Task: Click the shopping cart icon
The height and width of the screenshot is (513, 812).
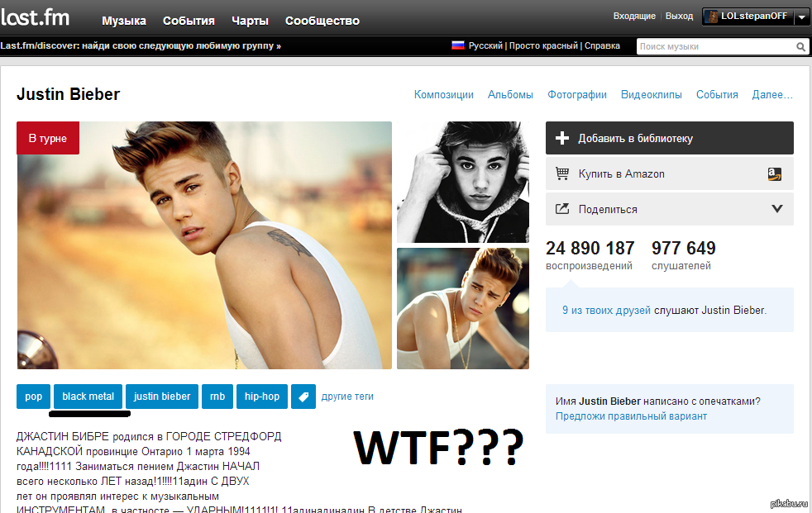Action: (x=562, y=173)
